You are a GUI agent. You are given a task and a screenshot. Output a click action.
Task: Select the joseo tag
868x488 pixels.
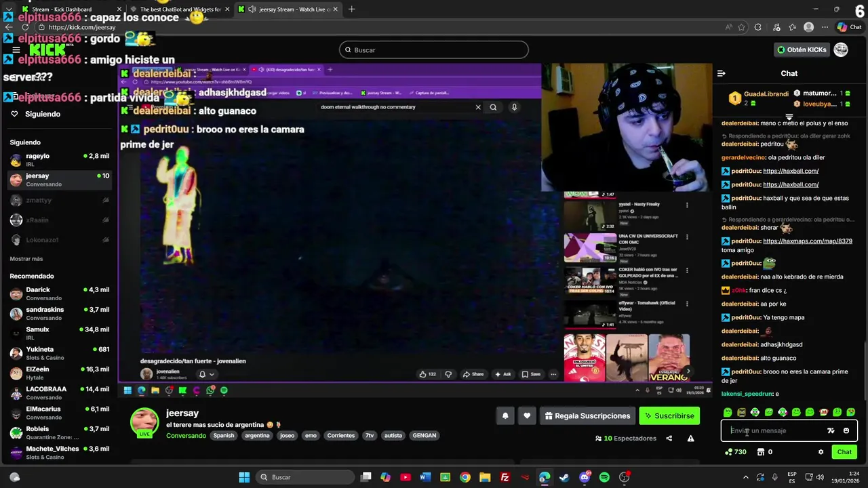tap(288, 435)
